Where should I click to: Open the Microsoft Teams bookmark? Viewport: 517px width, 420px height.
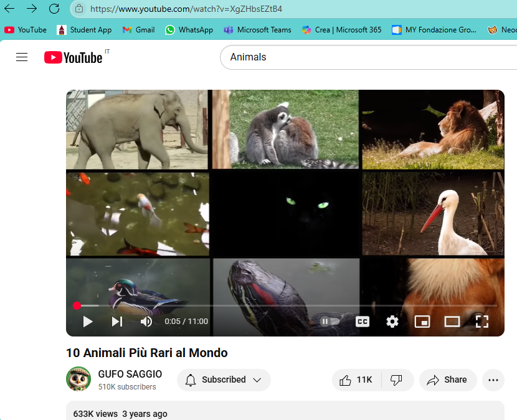(x=257, y=30)
